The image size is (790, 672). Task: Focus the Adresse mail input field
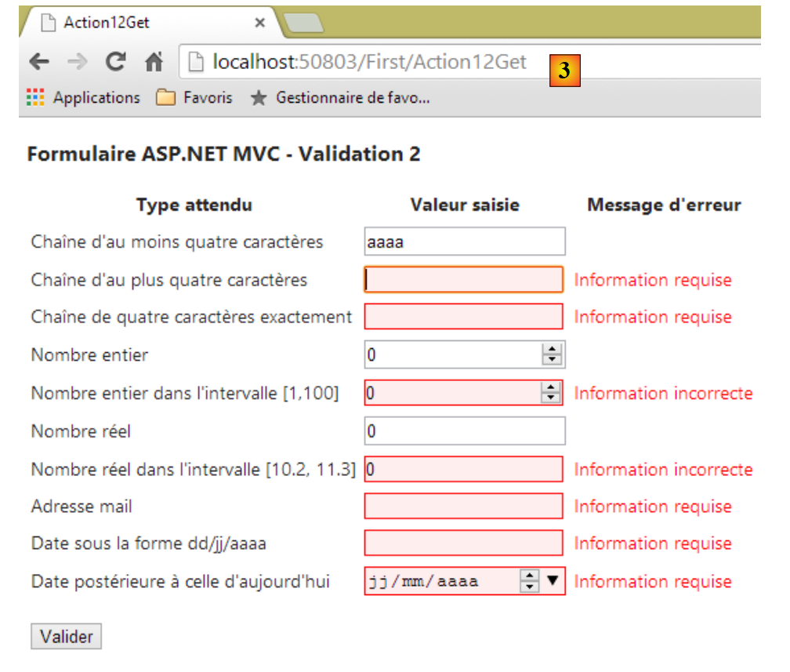coord(463,507)
